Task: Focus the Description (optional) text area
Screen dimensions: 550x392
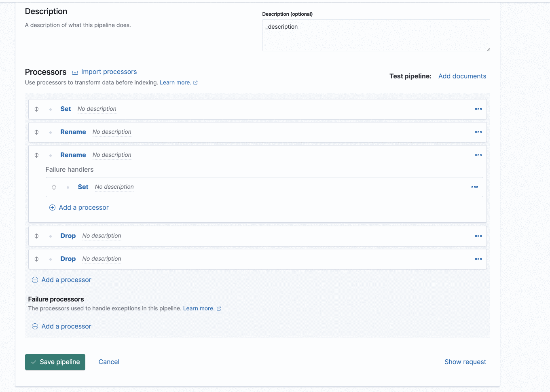Action: pos(376,36)
